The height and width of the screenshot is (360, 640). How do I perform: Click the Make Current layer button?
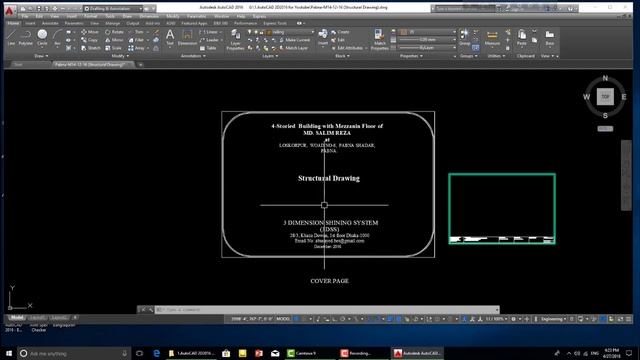click(294, 40)
